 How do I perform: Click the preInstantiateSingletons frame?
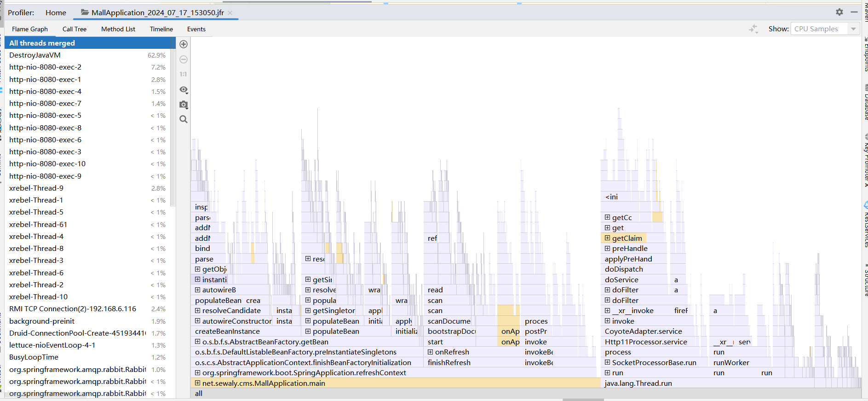[307, 352]
